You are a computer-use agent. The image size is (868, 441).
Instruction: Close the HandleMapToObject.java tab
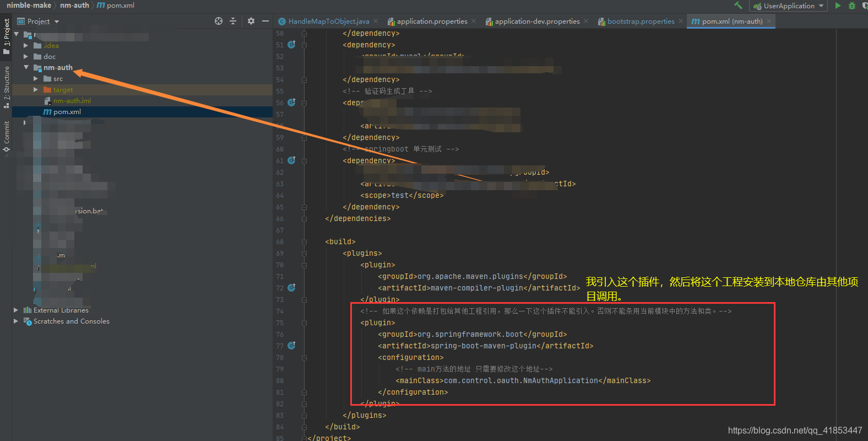[376, 21]
